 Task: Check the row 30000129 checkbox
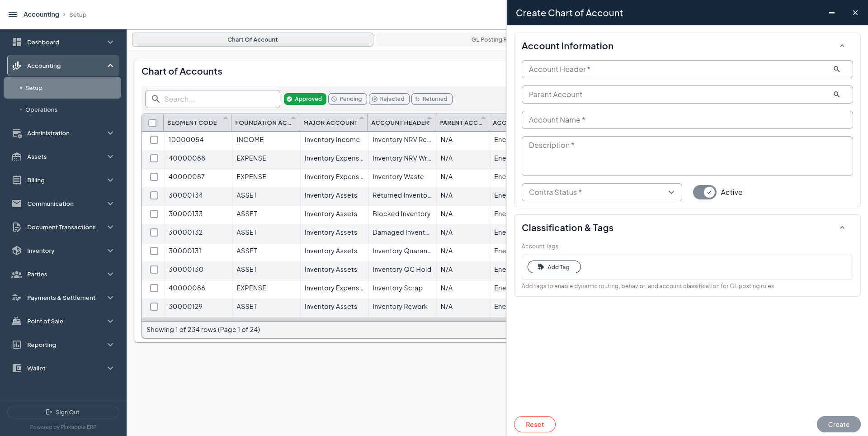[154, 307]
